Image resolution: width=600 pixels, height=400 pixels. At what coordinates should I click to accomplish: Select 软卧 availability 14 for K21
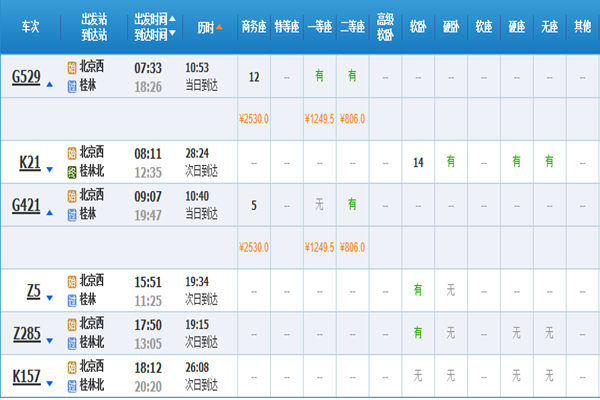point(417,162)
